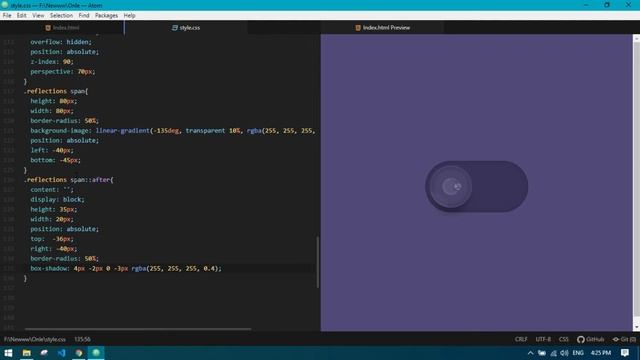The image size is (640, 360).
Task: Open Visual Studio Code from taskbar
Action: pos(62,353)
